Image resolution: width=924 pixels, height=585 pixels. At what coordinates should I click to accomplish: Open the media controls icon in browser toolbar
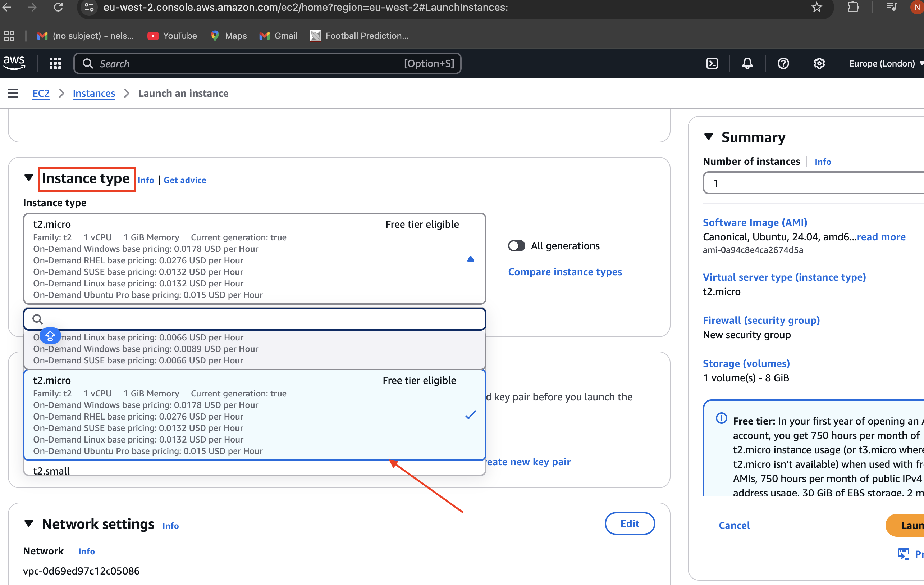pos(891,7)
